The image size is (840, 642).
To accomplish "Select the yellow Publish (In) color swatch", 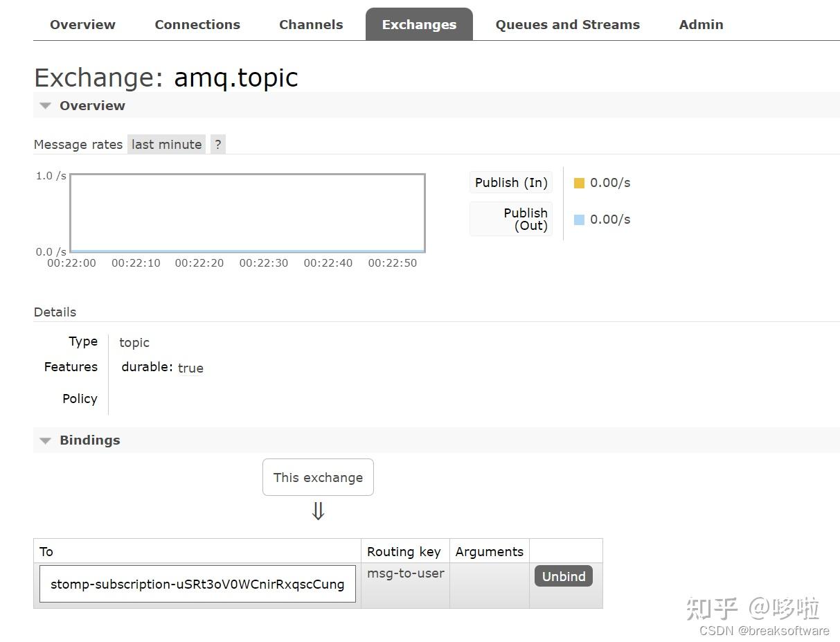I will click(579, 182).
